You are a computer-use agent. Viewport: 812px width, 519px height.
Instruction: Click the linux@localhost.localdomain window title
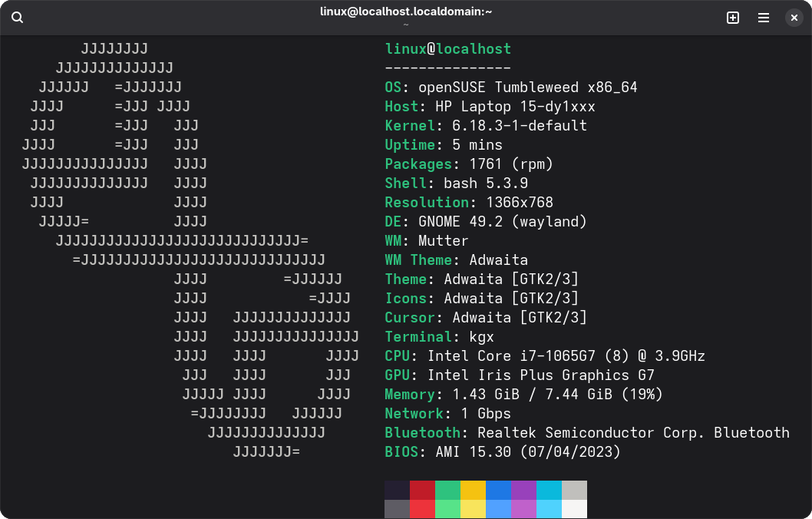406,12
